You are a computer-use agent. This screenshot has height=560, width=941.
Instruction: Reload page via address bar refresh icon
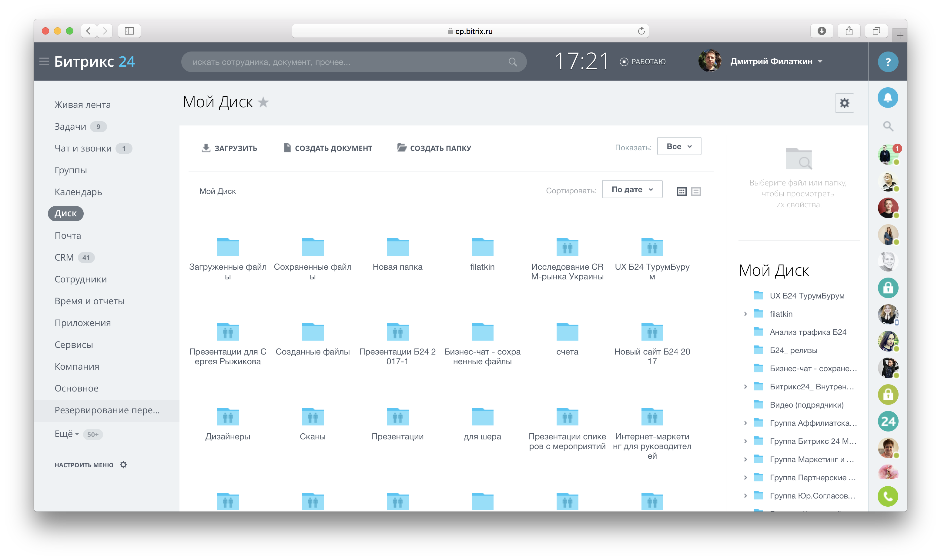click(x=641, y=31)
